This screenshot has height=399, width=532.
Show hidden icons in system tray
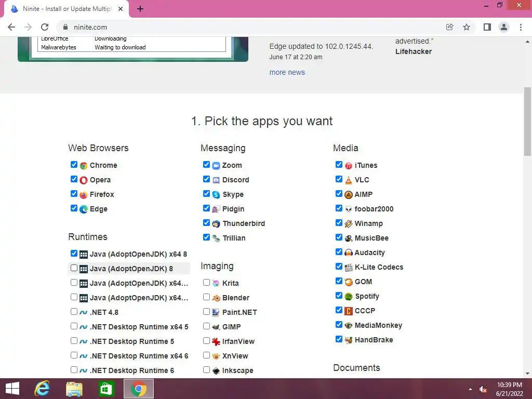pos(470,389)
